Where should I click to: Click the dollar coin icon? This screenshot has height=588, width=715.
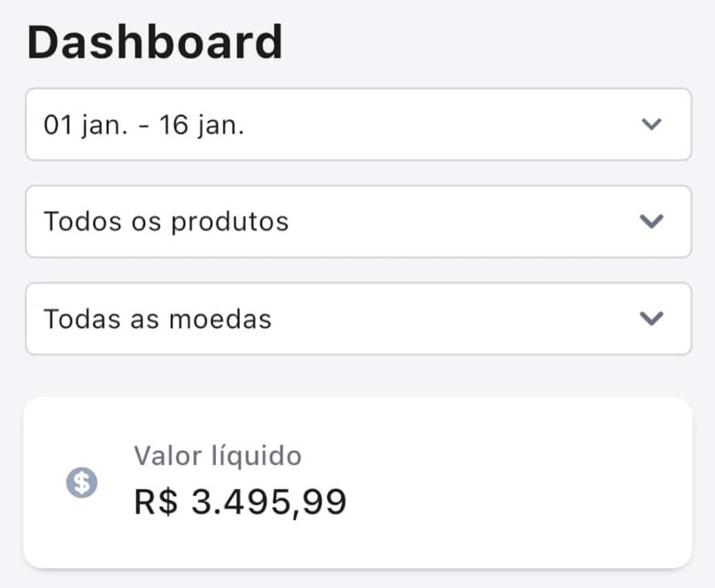(x=82, y=484)
